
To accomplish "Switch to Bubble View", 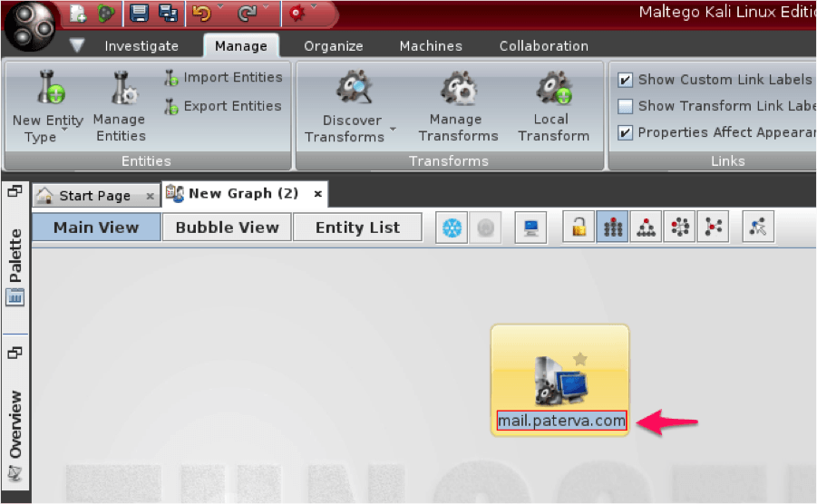I will point(228,228).
